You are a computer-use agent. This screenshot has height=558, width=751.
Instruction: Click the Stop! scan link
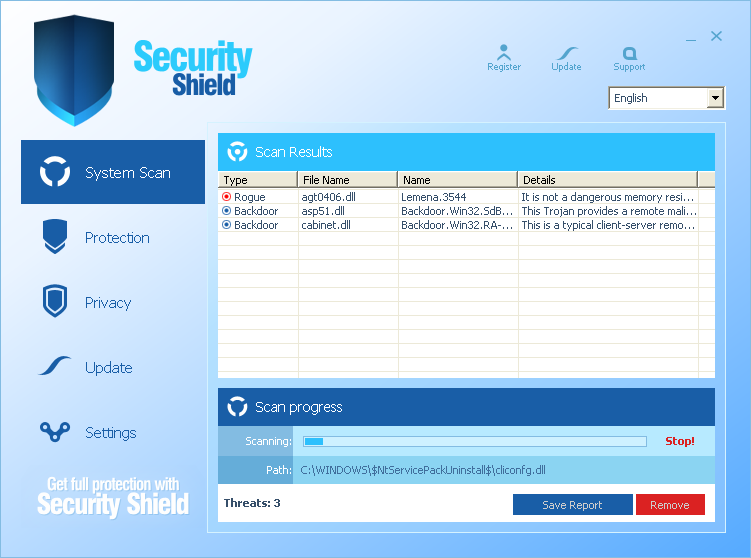[x=679, y=441]
